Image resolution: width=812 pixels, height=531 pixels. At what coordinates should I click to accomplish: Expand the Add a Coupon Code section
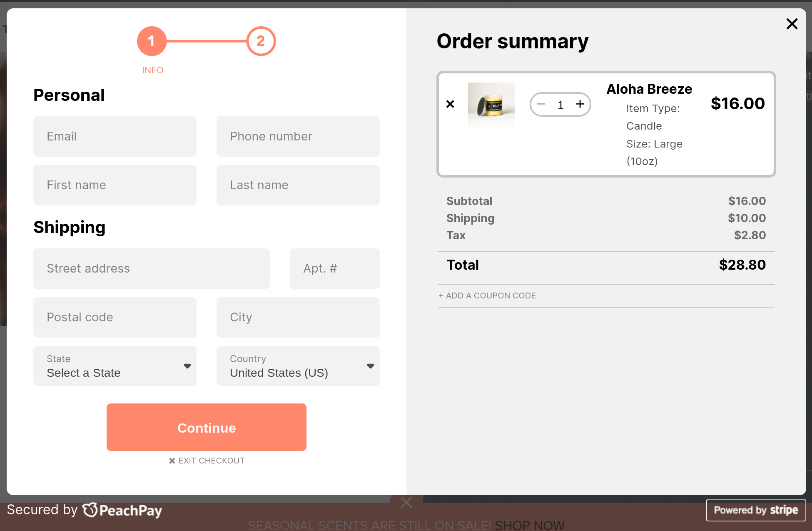click(487, 295)
